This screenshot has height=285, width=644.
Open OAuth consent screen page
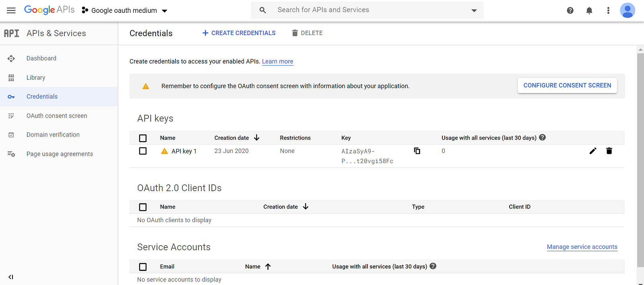click(57, 116)
